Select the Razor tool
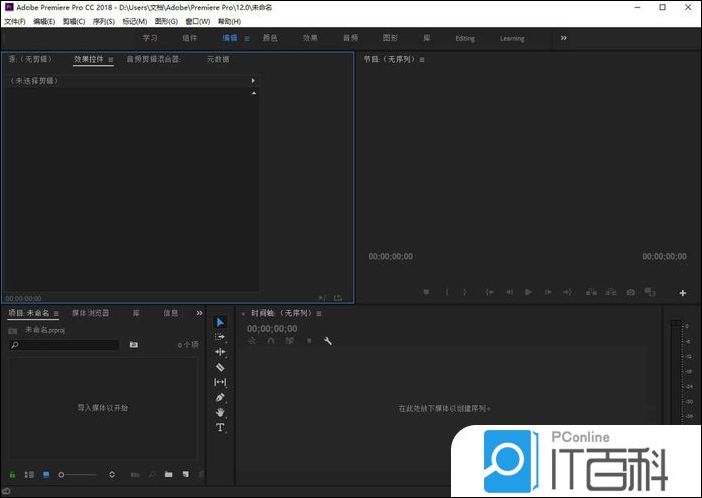 (220, 367)
